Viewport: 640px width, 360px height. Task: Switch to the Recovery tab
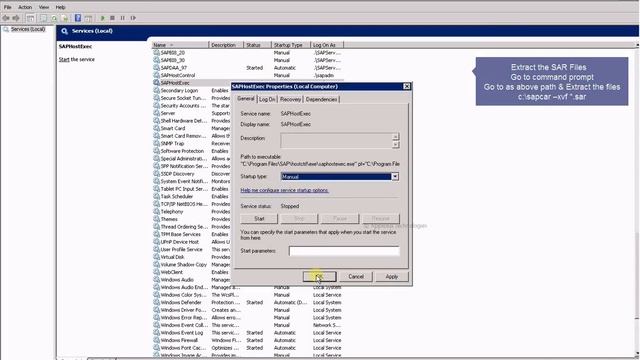point(290,99)
